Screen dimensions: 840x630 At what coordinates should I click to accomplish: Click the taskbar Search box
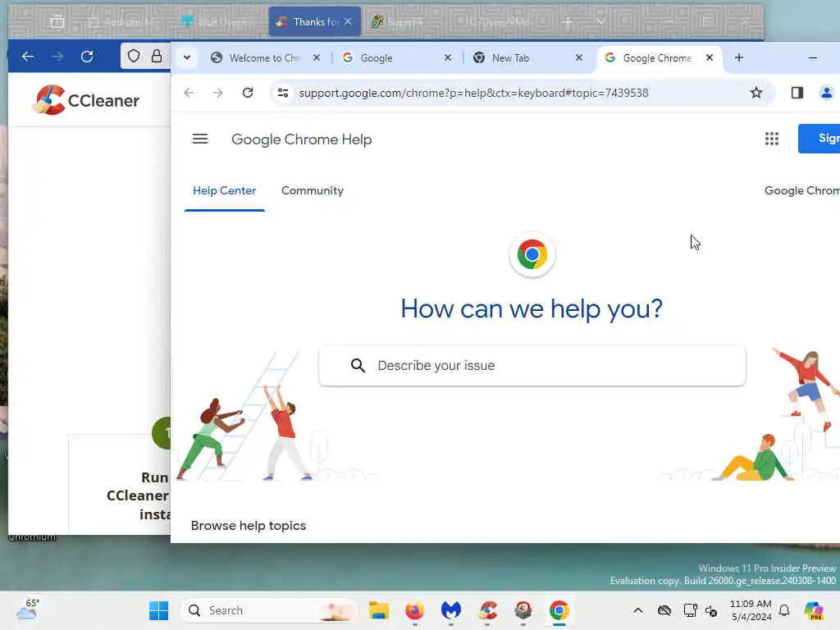click(x=270, y=610)
